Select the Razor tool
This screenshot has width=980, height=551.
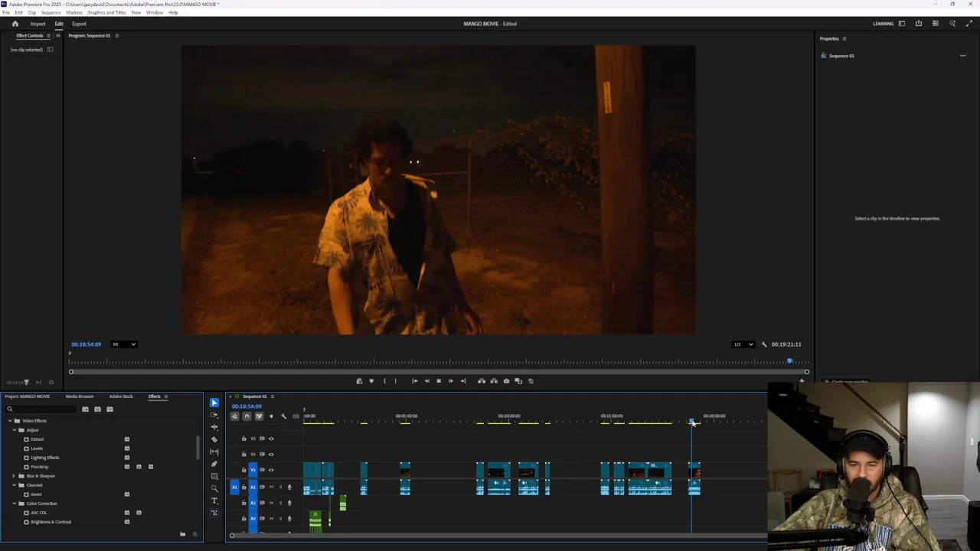214,439
